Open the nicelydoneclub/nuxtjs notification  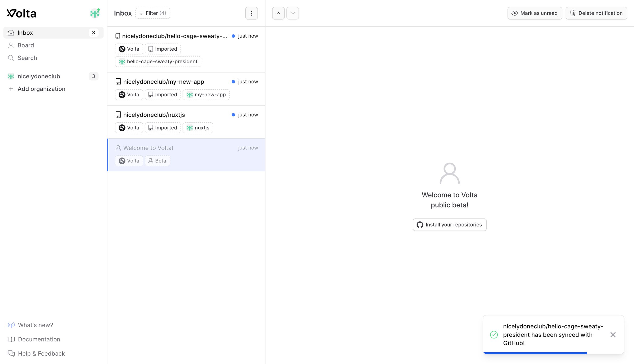[186, 122]
